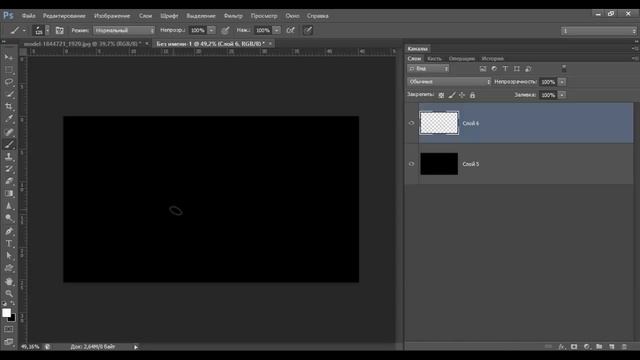The height and width of the screenshot is (360, 640).
Task: Select the Rectangular Marquee tool
Action: click(x=9, y=70)
